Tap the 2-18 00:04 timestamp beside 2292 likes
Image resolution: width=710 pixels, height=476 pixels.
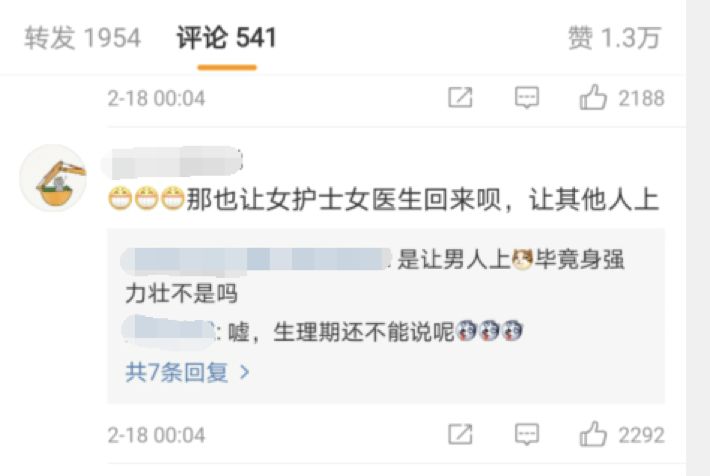point(156,435)
